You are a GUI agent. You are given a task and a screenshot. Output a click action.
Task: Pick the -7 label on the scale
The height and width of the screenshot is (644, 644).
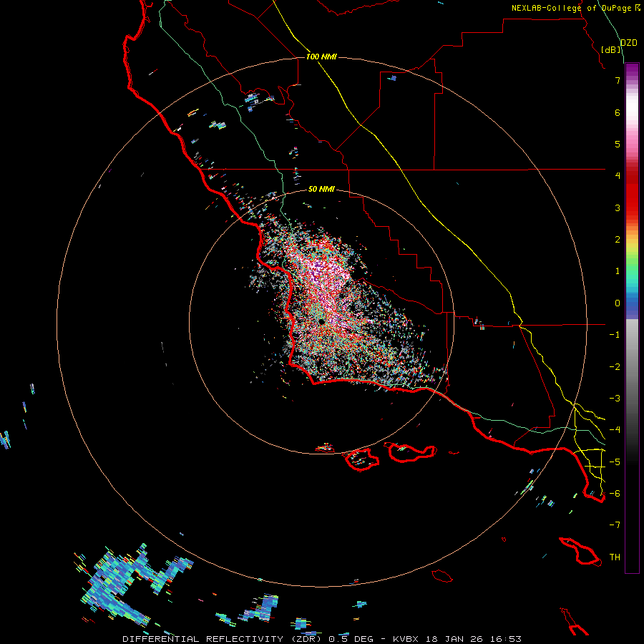(615, 525)
